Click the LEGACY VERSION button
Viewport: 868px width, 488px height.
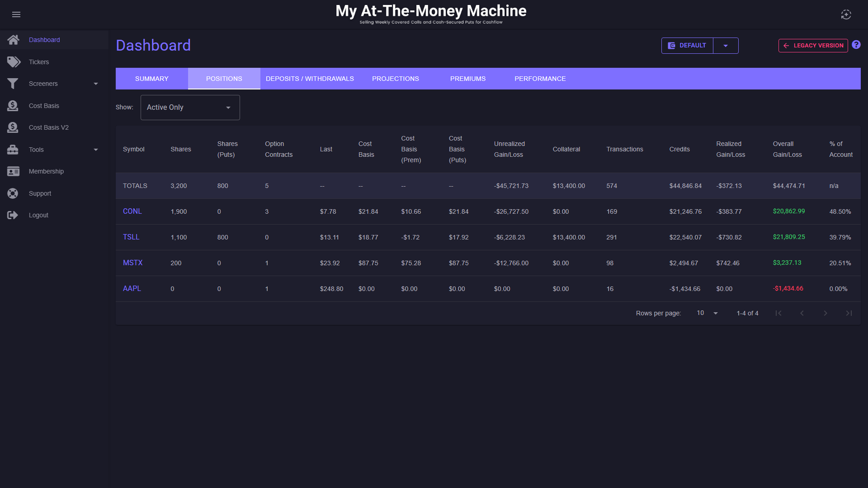(x=813, y=46)
